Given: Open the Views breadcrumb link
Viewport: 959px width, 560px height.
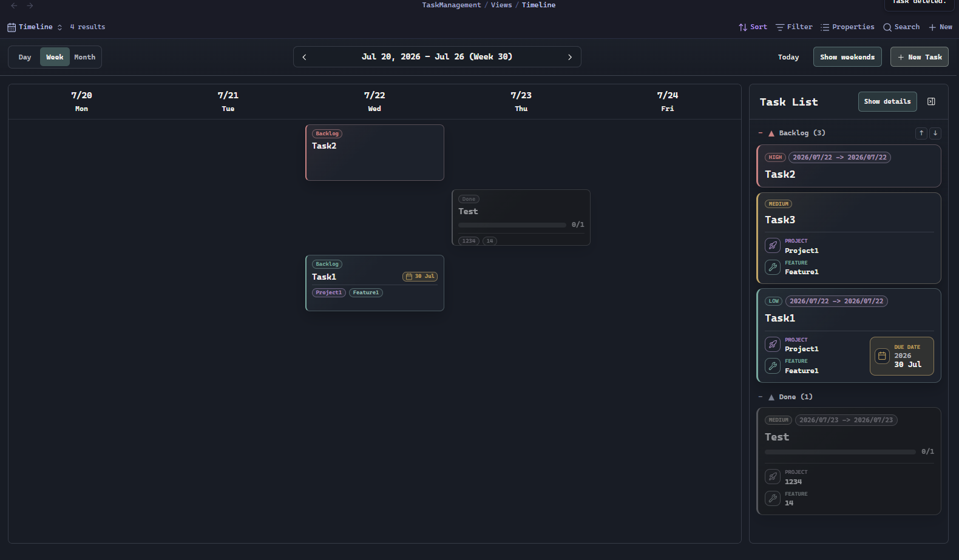Looking at the screenshot, I should (x=501, y=5).
